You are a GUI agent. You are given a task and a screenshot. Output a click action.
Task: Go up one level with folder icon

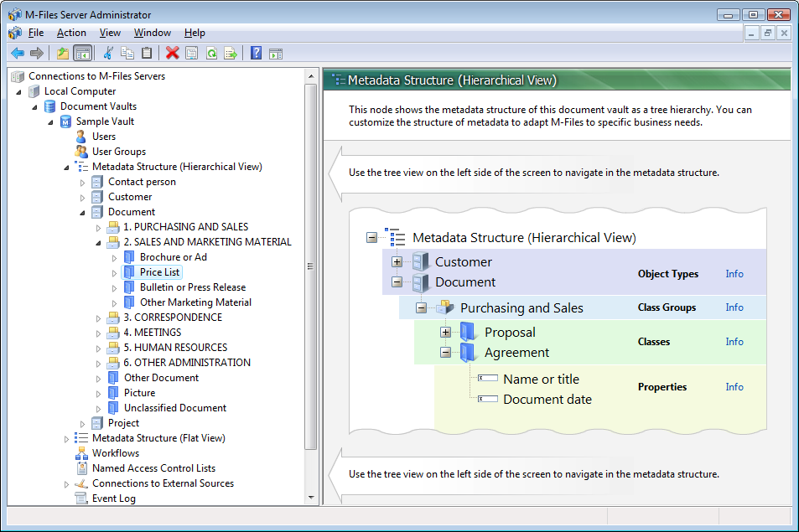63,53
